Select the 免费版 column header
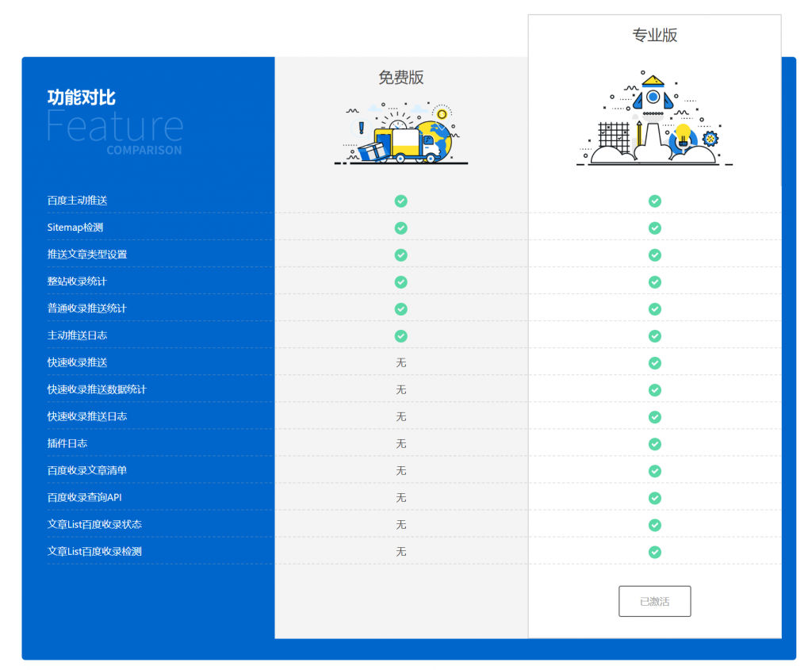 [400, 77]
